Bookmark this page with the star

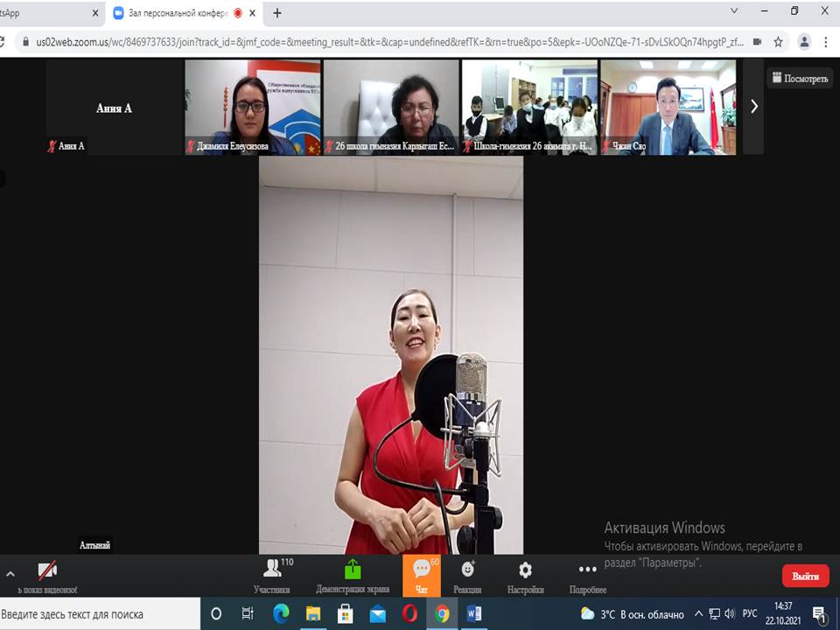point(779,42)
